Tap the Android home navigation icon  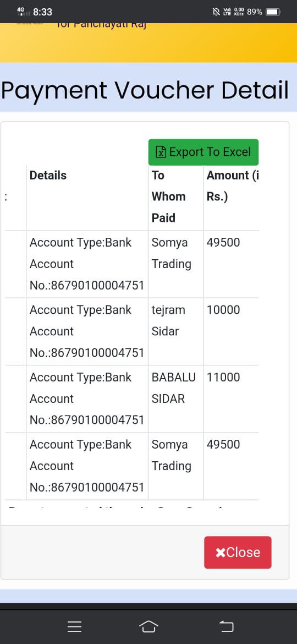pos(148,626)
